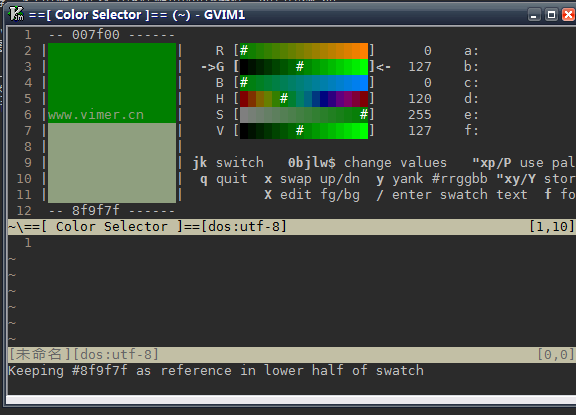Click the www.vimer.cn swatch text
The height and width of the screenshot is (415, 576).
point(96,115)
